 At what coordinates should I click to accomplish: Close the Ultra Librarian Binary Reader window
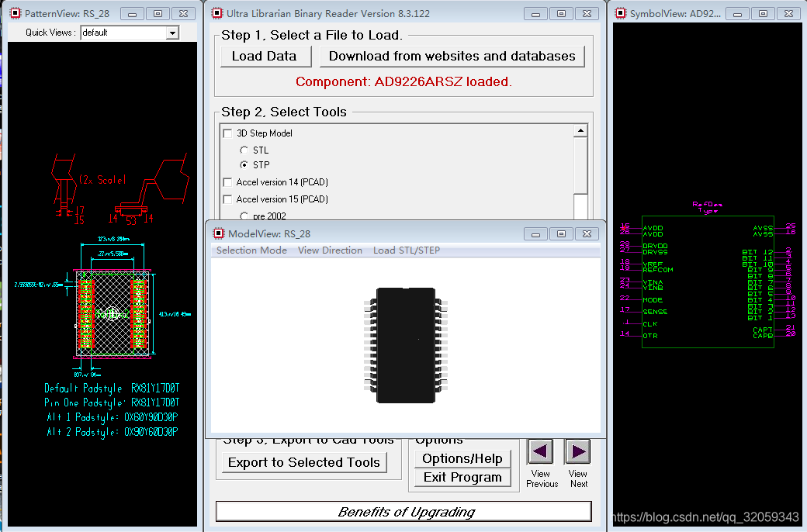coord(587,14)
